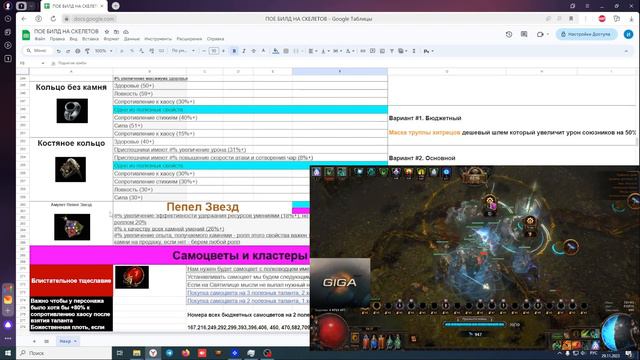This screenshot has height=360, width=640.
Task: Open filter views dropdown icon
Action: tap(402, 51)
